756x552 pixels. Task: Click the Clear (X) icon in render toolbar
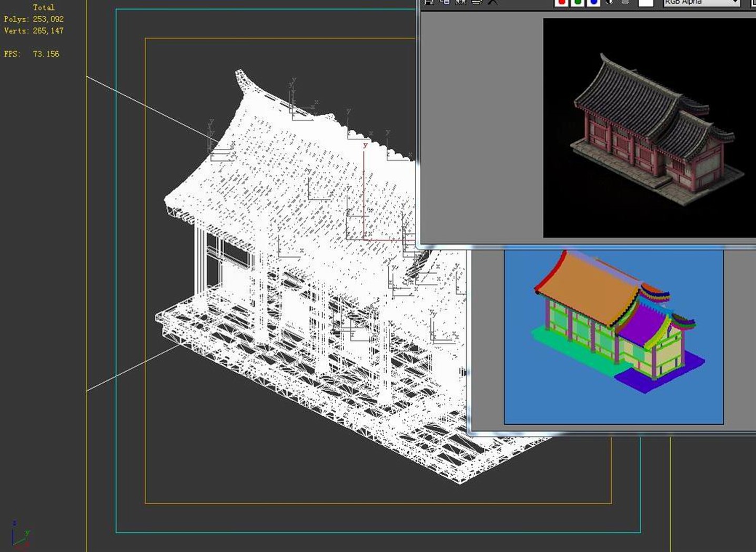click(492, 2)
